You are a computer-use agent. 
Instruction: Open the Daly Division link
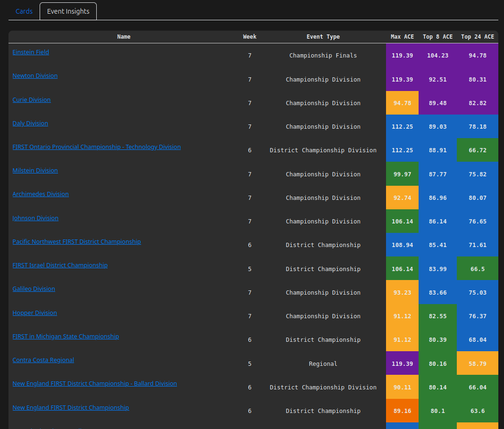click(30, 124)
